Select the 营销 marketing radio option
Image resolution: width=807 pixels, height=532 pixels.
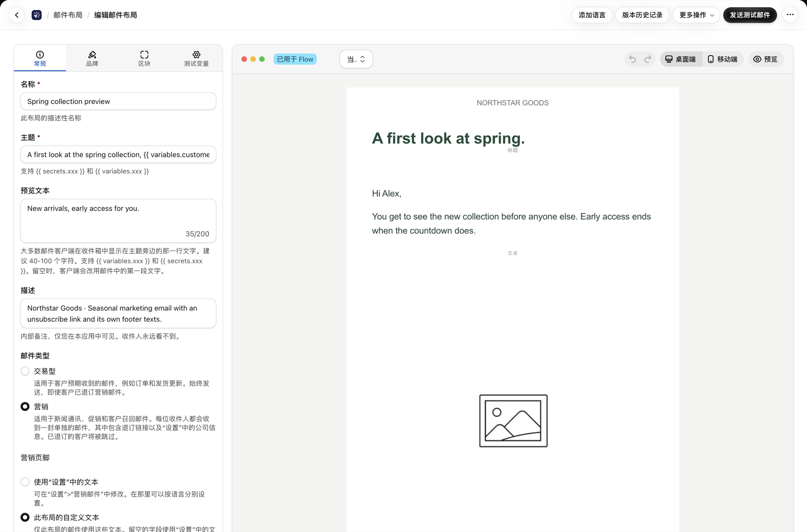coord(25,406)
